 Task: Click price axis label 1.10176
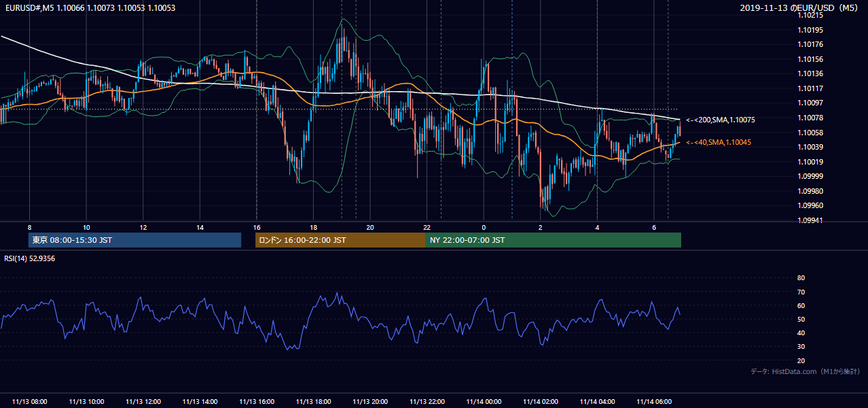pos(811,44)
